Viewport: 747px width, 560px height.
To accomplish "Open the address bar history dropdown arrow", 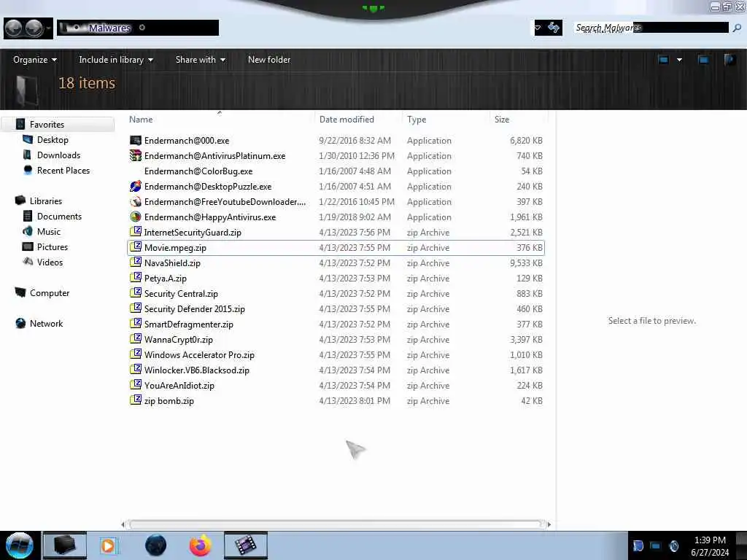I will [x=538, y=28].
